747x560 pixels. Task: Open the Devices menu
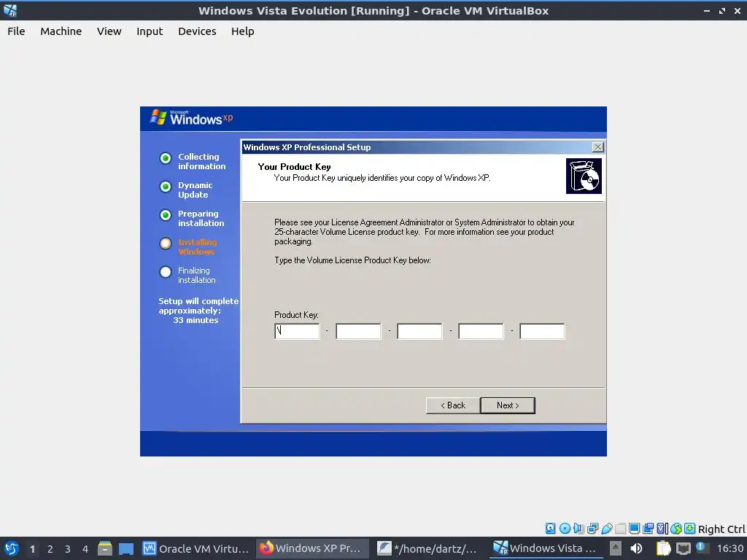197,31
